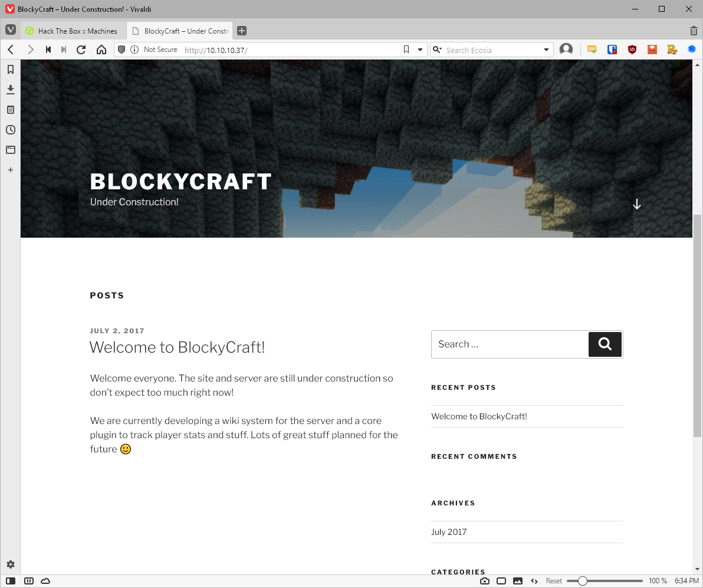Viewport: 703px width, 588px height.
Task: Open the CSS validator extension
Action: pos(592,50)
